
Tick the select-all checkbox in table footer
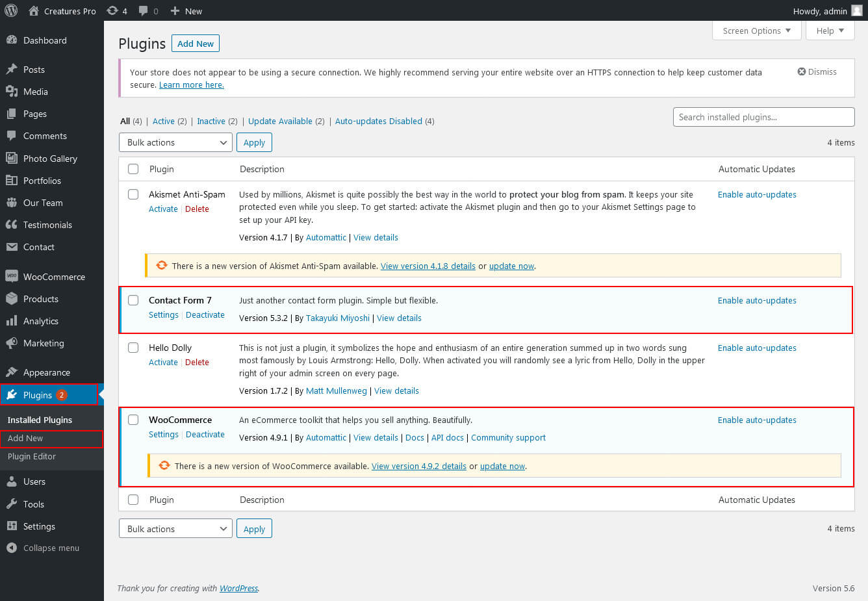point(133,500)
